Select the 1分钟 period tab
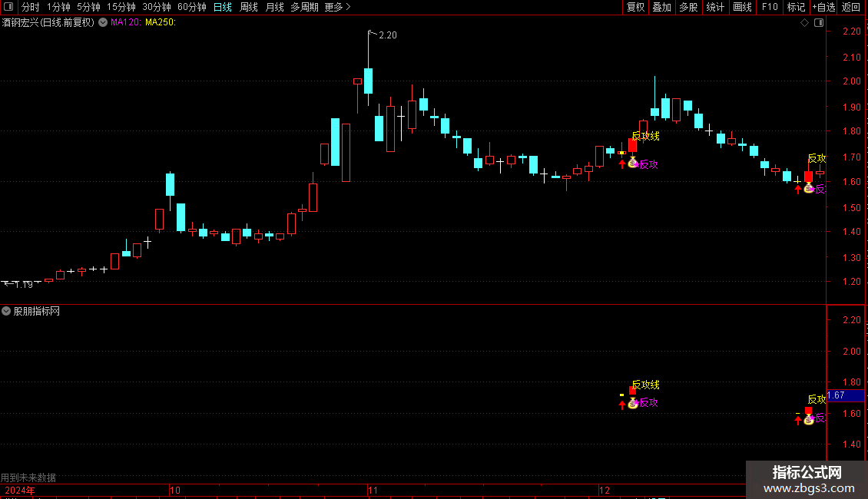Viewport: 868px width, 499px height. 58,7
